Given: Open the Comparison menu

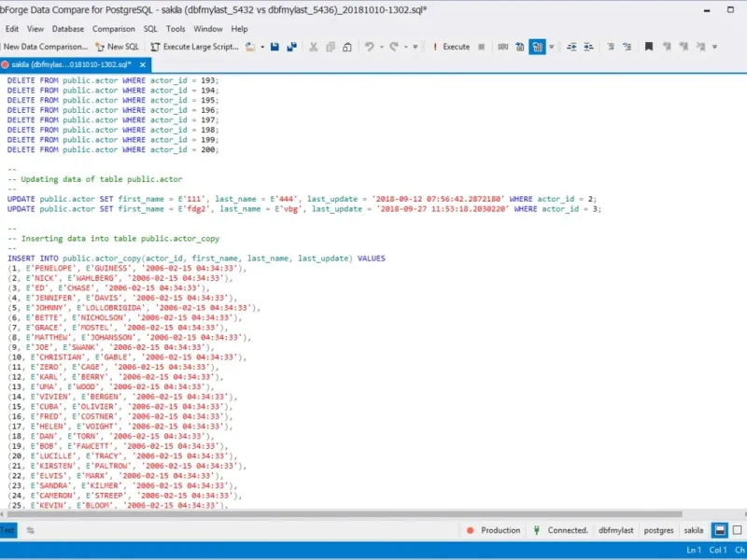Looking at the screenshot, I should (x=113, y=29).
